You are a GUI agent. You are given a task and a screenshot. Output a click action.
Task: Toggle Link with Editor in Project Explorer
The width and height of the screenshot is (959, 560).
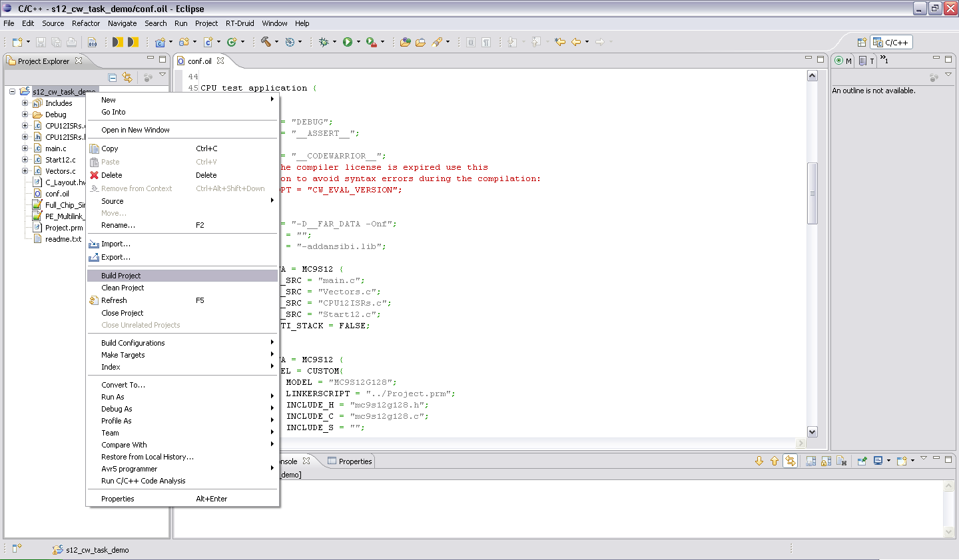coord(127,77)
